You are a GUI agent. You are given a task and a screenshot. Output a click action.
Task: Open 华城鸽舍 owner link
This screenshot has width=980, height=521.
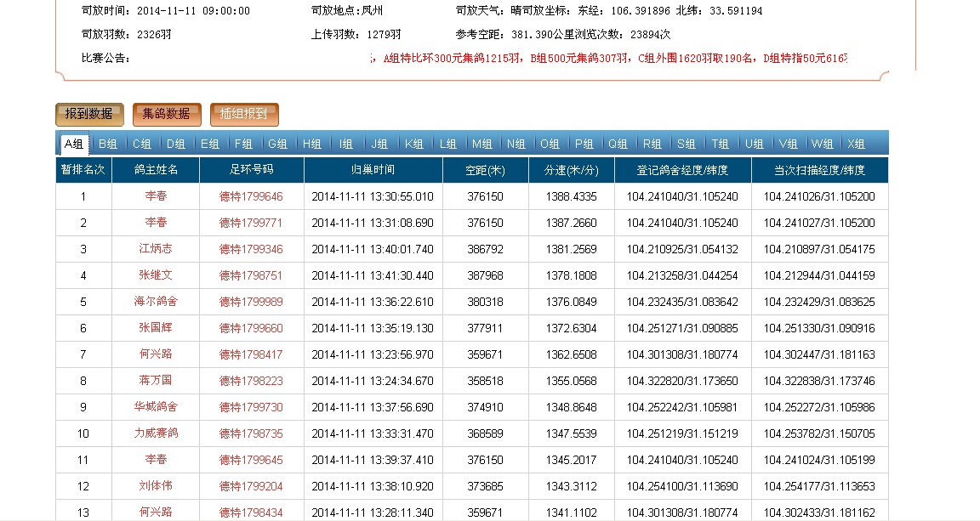click(156, 407)
